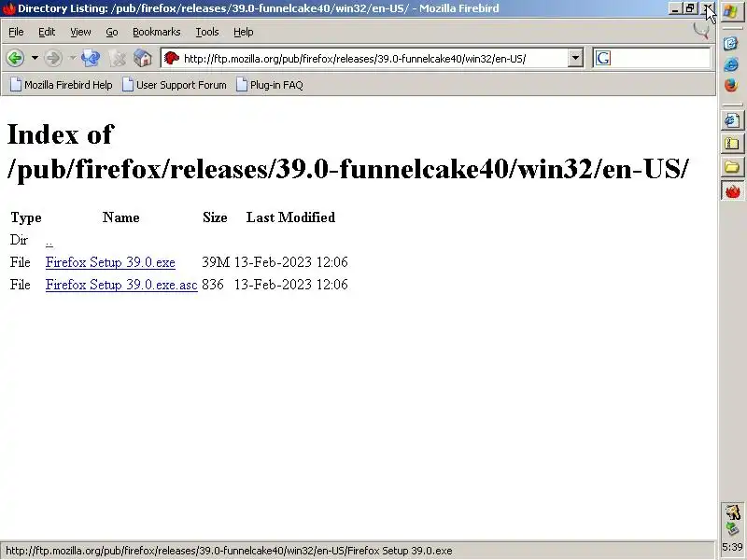The width and height of the screenshot is (747, 560).
Task: Click the 836 file size value
Action: tap(213, 285)
